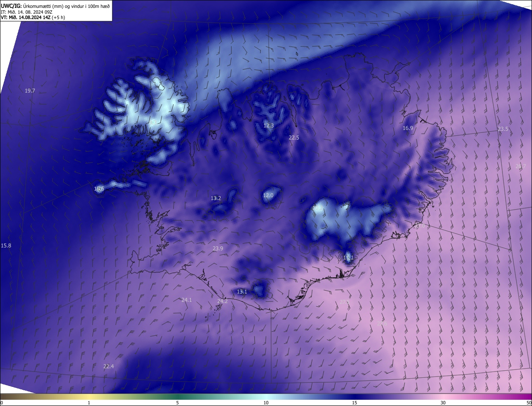The height and width of the screenshot is (406, 532).
Task: Click the 24.2 value on the map
Action: coord(222,301)
